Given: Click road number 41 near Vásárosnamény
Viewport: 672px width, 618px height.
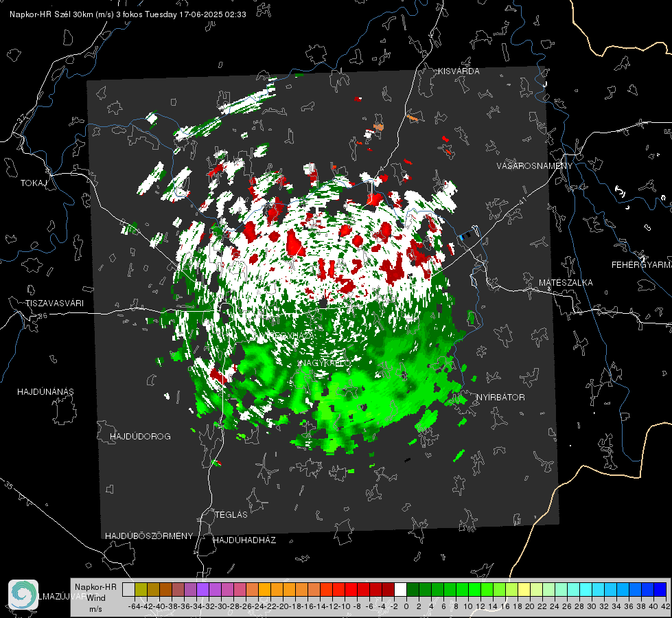Looking at the screenshot, I should (522, 201).
